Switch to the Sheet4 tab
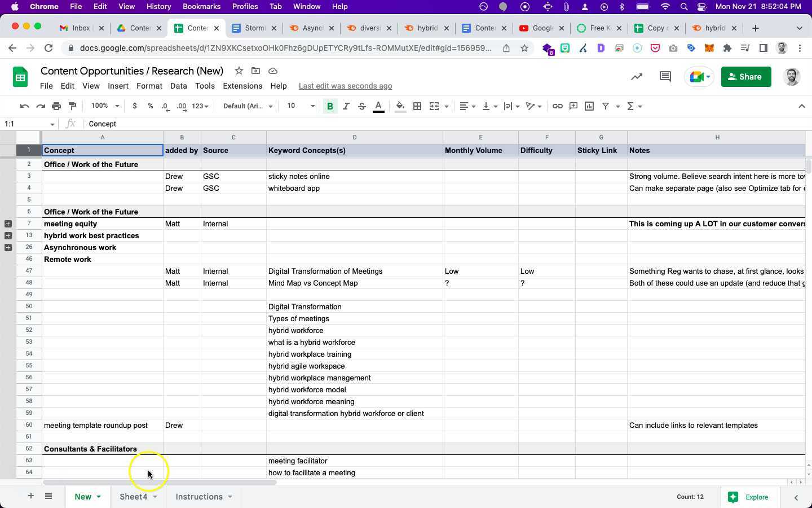 [133, 497]
